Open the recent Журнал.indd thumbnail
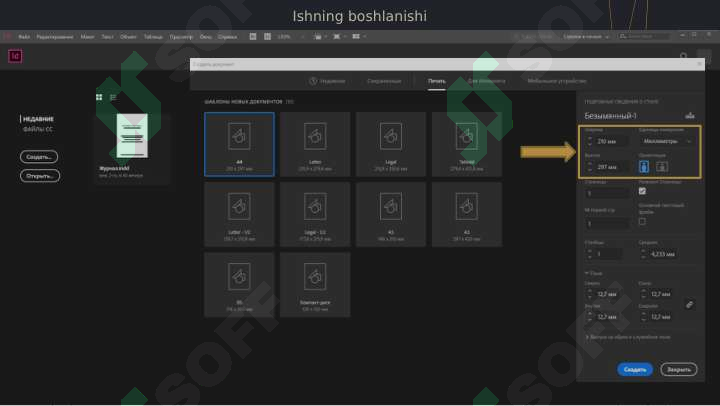720x406 pixels. click(x=132, y=135)
